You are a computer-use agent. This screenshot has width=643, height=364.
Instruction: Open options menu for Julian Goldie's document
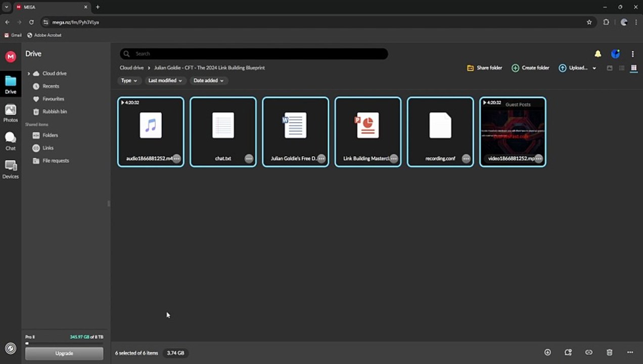tap(321, 159)
